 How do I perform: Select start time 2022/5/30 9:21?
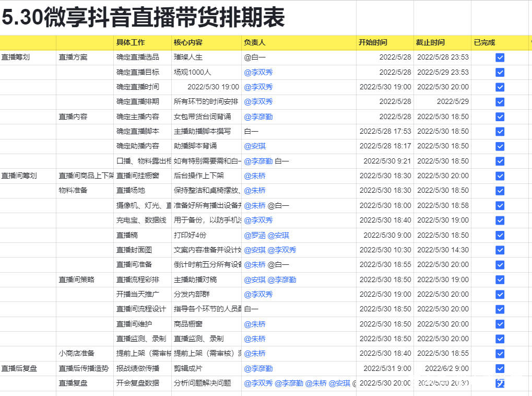(385, 161)
